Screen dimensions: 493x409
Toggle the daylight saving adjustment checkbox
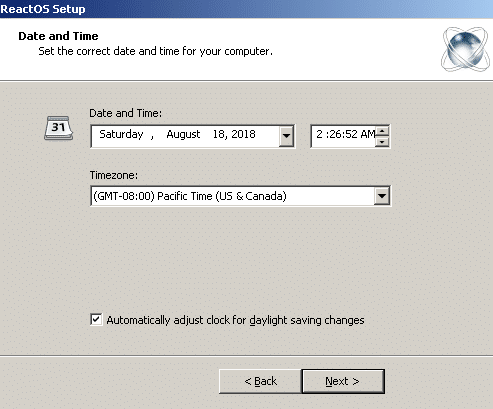pyautogui.click(x=96, y=320)
